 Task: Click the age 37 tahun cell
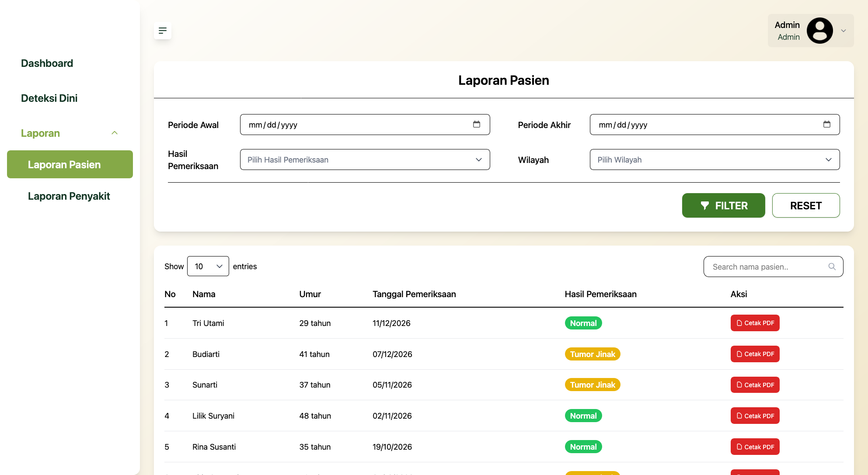pyautogui.click(x=315, y=385)
